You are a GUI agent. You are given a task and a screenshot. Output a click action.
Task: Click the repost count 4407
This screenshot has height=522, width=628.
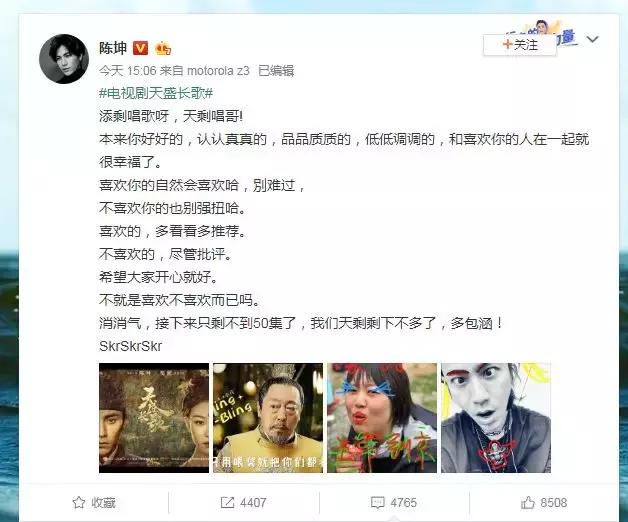click(x=253, y=503)
